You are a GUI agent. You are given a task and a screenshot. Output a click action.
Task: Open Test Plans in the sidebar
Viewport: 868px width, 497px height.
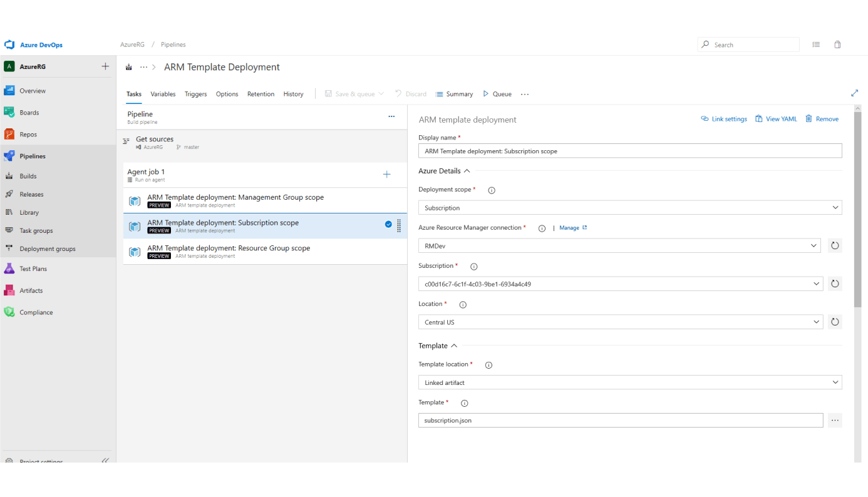pos(33,269)
